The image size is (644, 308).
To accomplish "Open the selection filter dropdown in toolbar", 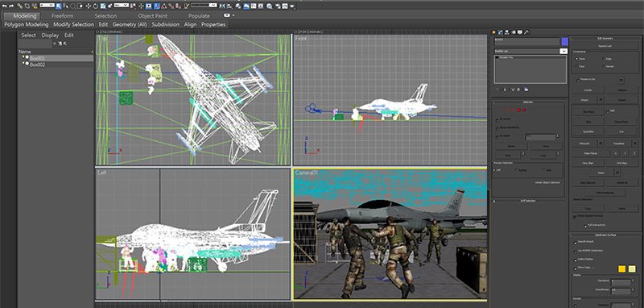I will [47, 6].
